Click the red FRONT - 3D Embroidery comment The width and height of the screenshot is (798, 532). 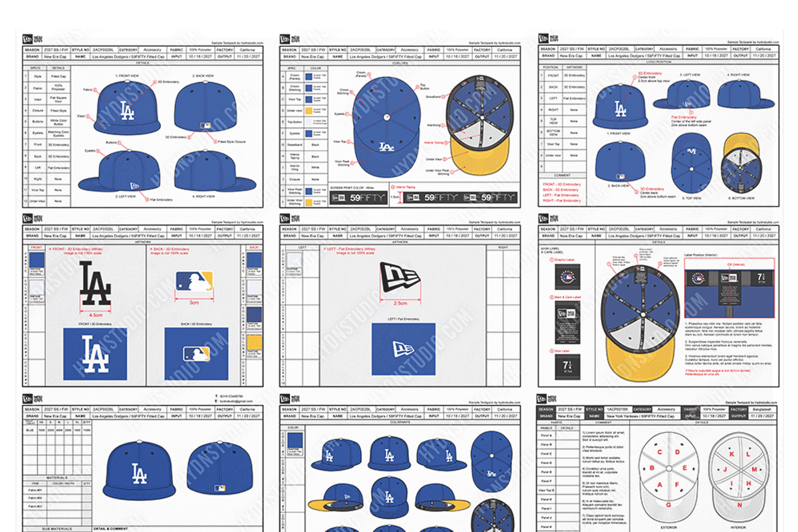(x=561, y=184)
